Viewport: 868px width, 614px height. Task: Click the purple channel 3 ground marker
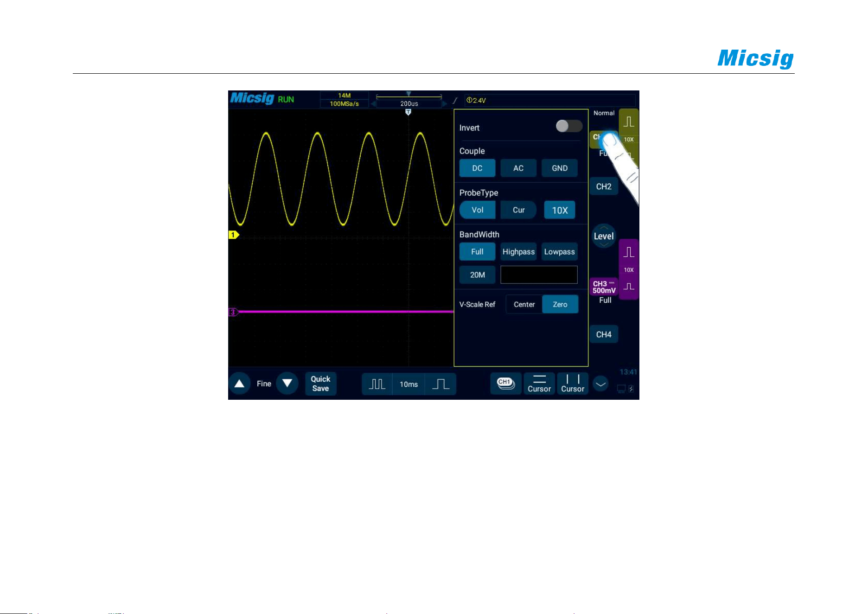pos(234,312)
